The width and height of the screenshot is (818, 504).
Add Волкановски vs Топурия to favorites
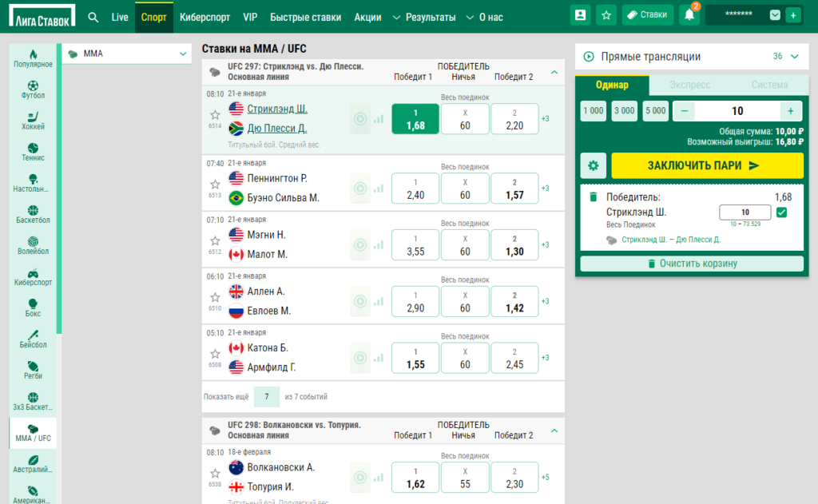point(215,473)
